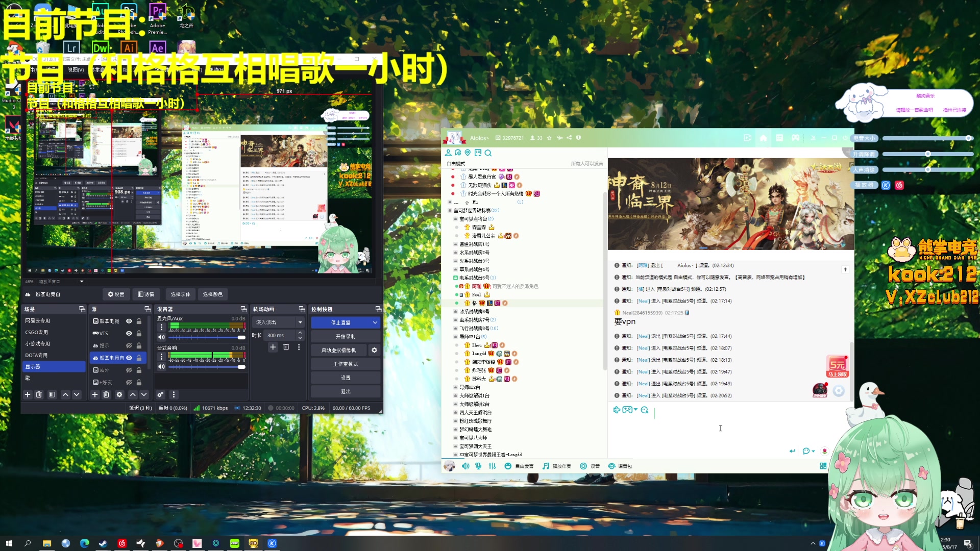980x551 pixels.
Task: Click the 5元 马上领取 promo thumbnail
Action: 837,366
